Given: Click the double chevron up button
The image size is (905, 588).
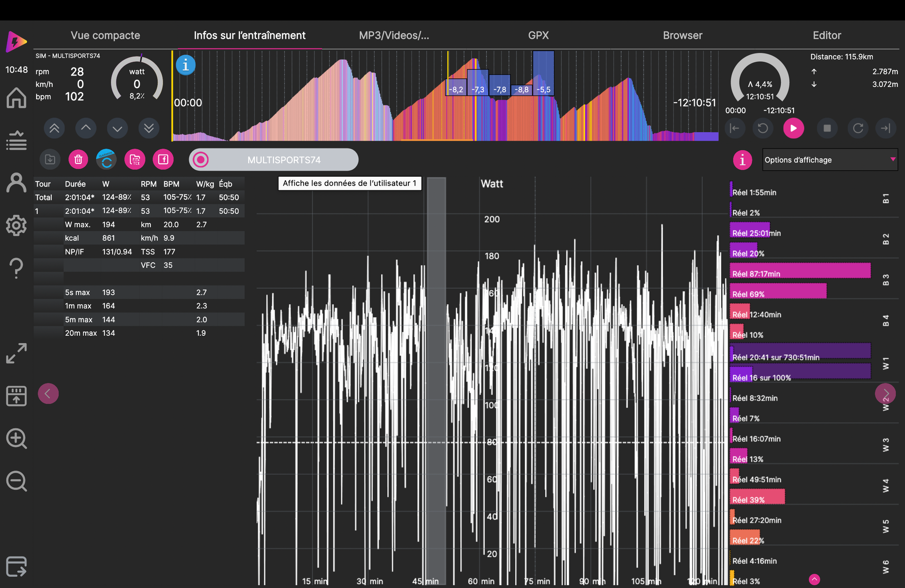Looking at the screenshot, I should 54,128.
